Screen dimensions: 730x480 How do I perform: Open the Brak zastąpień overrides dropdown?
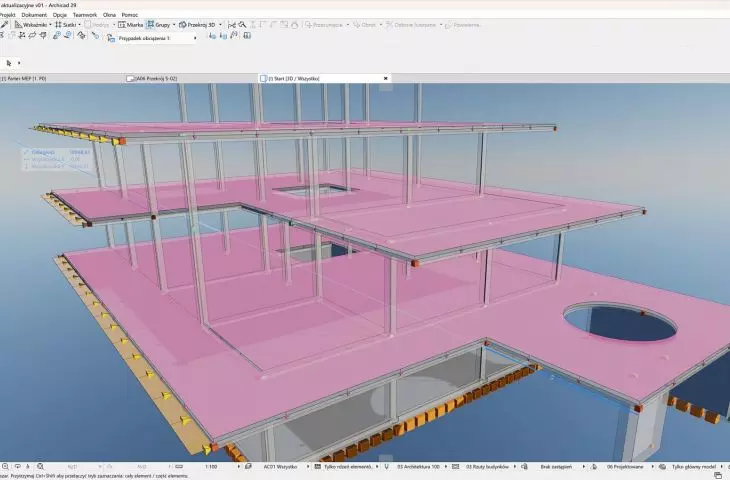click(561, 466)
